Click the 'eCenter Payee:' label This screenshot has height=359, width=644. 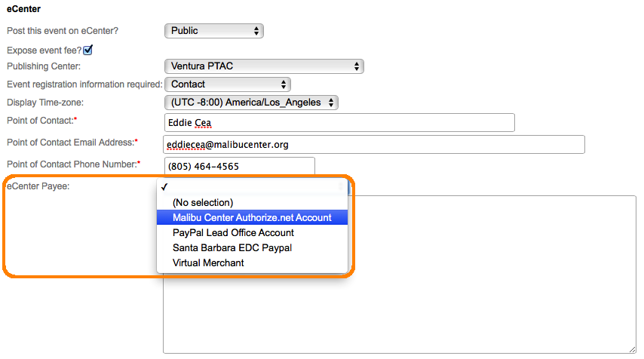pyautogui.click(x=38, y=186)
